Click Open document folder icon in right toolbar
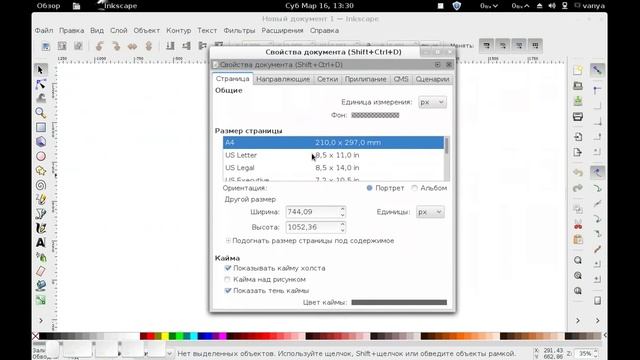This screenshot has width=640, height=360. tap(578, 86)
